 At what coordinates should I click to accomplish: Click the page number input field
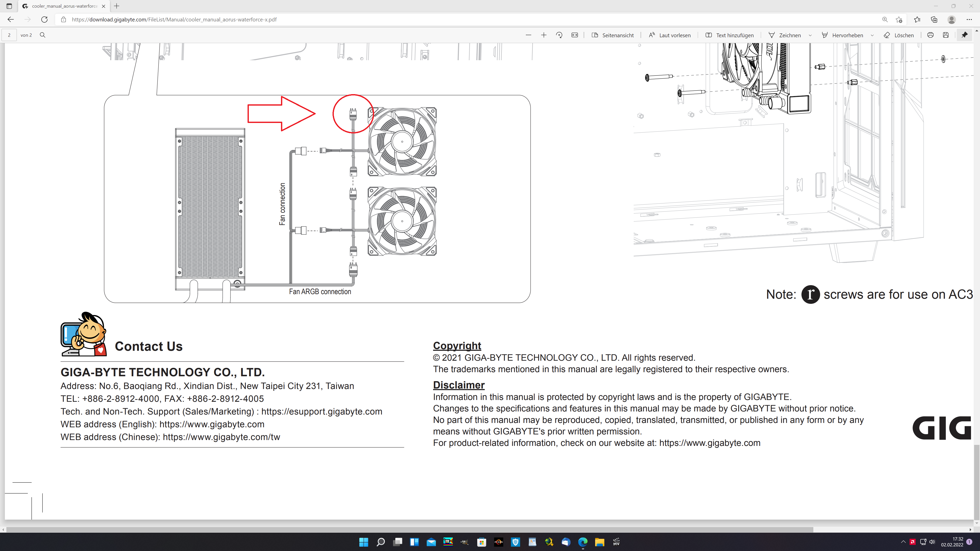(9, 35)
